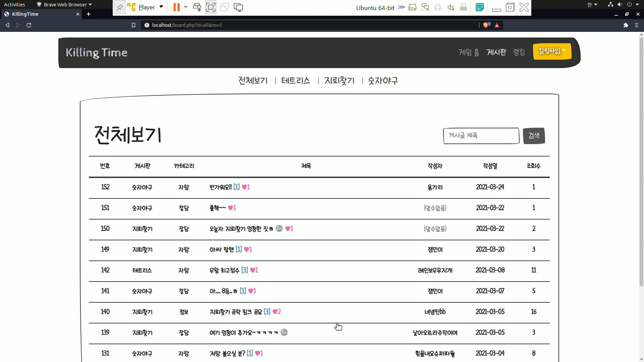Click the browser back arrow
644x362 pixels.
7,25
